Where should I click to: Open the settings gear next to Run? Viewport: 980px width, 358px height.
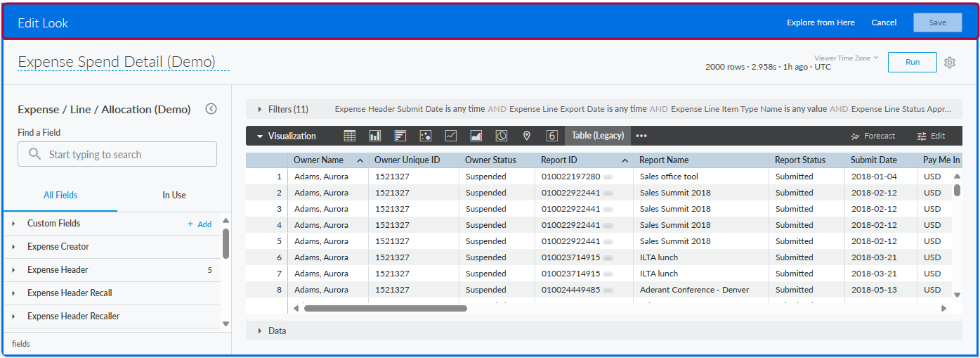pyautogui.click(x=950, y=63)
